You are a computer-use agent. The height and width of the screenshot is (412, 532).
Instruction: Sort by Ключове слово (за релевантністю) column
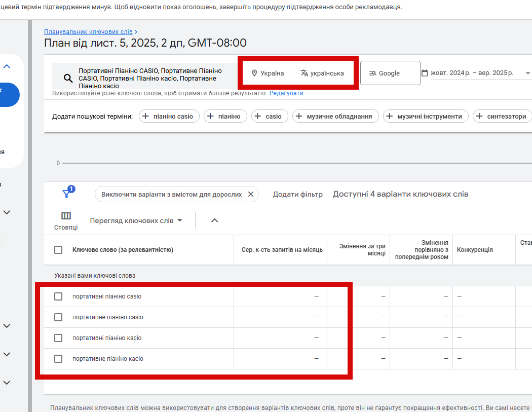click(x=123, y=250)
